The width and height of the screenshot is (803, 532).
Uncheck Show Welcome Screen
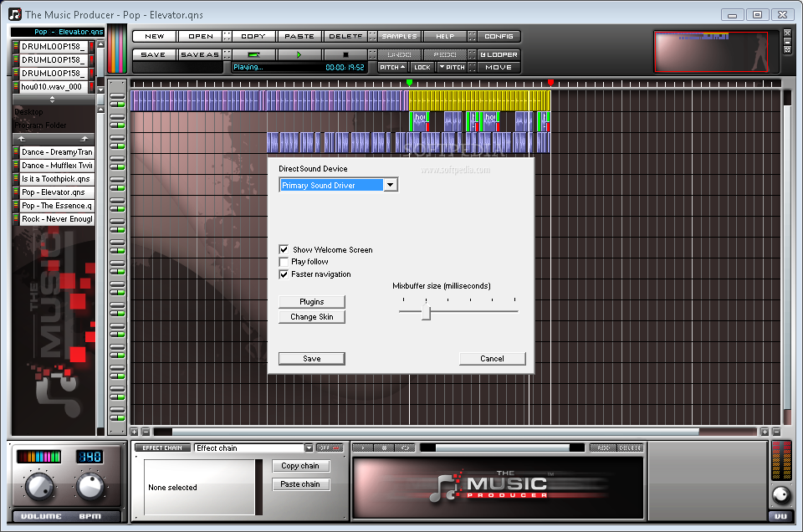[284, 249]
